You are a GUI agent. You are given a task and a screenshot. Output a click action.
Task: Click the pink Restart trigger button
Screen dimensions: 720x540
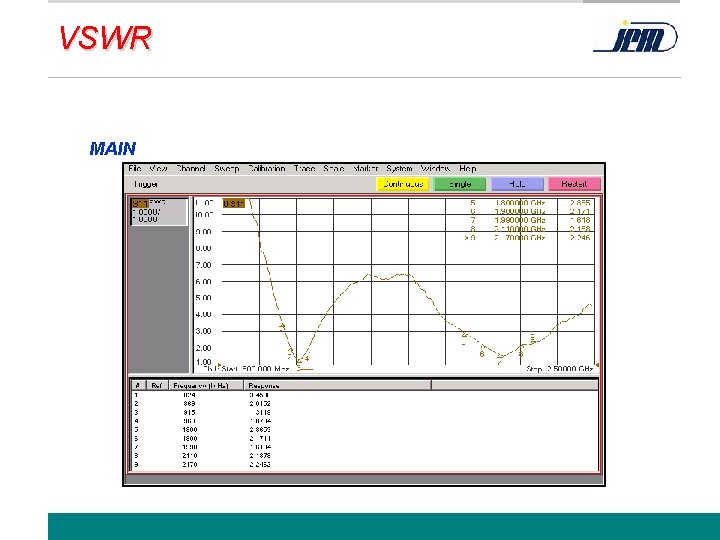pyautogui.click(x=574, y=184)
